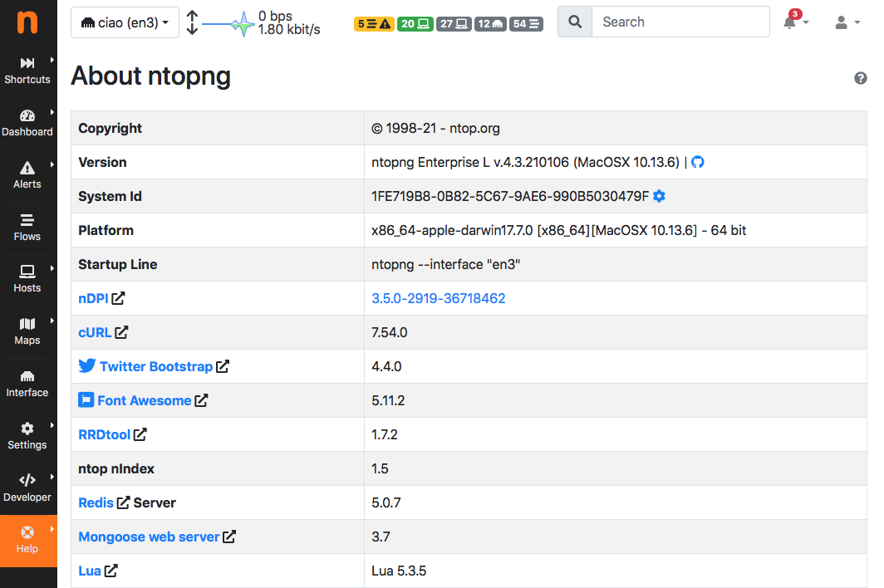Open the Mongoose web server link
This screenshot has width=884, height=588.
click(149, 537)
